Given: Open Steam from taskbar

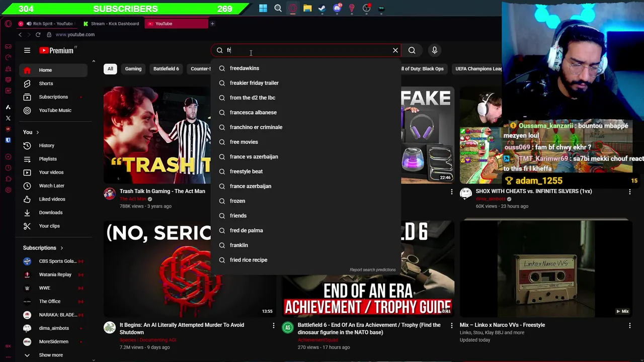Looking at the screenshot, I should coord(322,8).
